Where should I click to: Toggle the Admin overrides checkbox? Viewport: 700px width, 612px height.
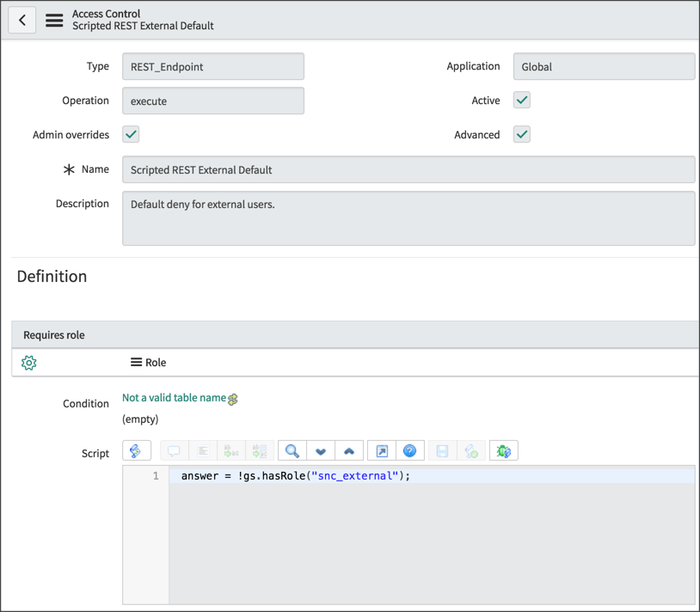coord(130,134)
